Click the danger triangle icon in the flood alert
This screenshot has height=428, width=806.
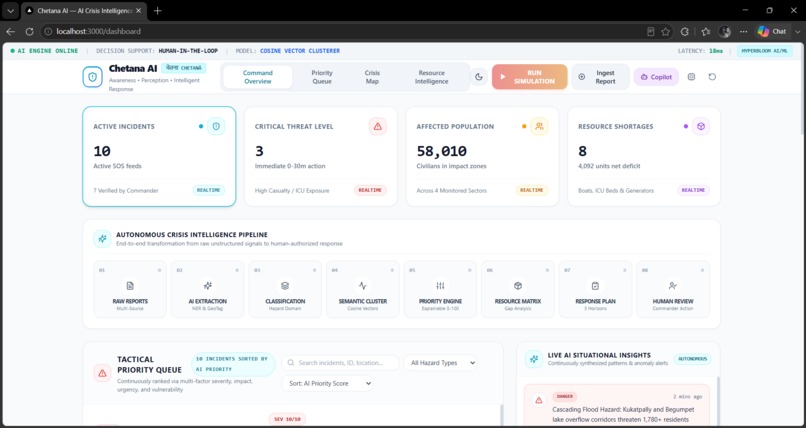[x=539, y=400]
